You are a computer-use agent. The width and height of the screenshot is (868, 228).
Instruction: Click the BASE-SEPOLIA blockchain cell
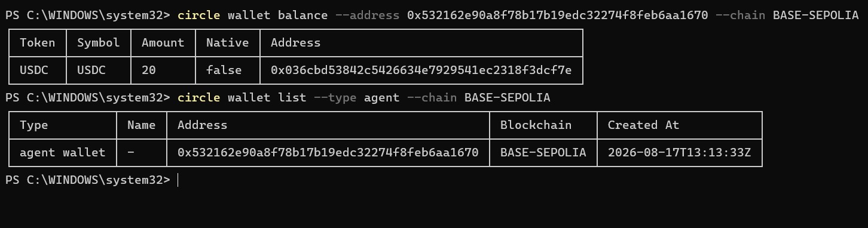click(x=543, y=153)
